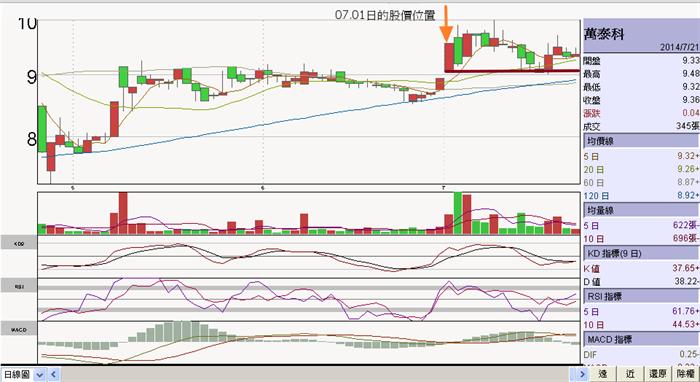Click the K值 label

(x=592, y=269)
